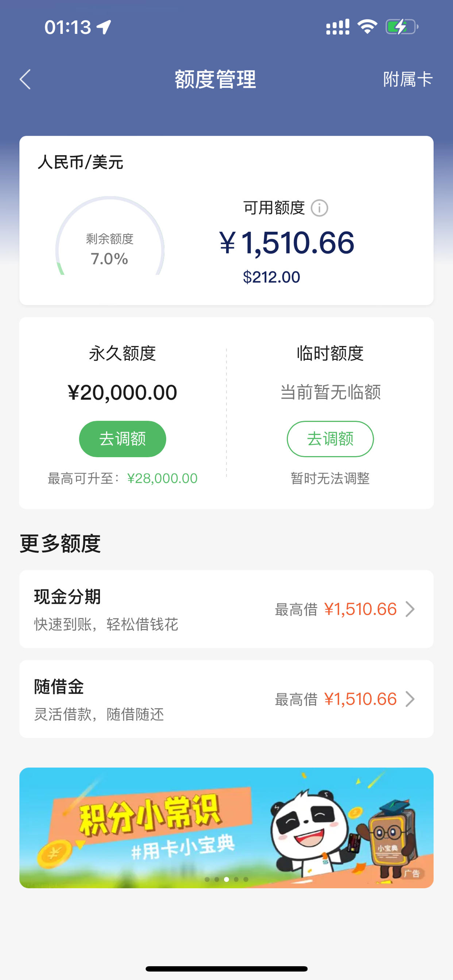Screen dimensions: 453x980
Task: Select the fourth banner carousel dot
Action: point(236,879)
